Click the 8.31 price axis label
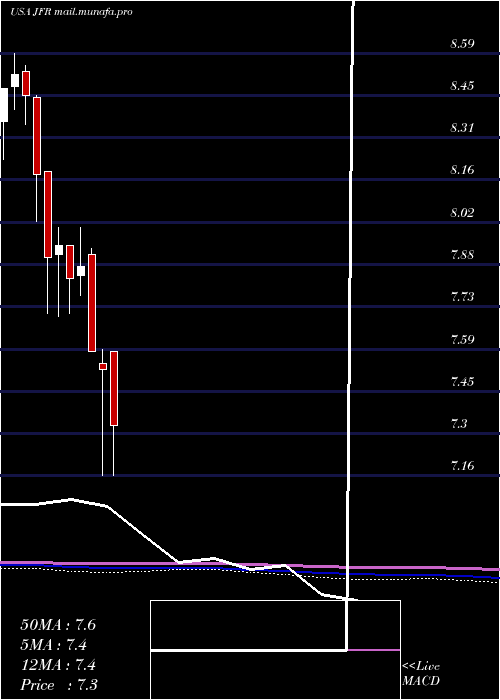 (462, 128)
